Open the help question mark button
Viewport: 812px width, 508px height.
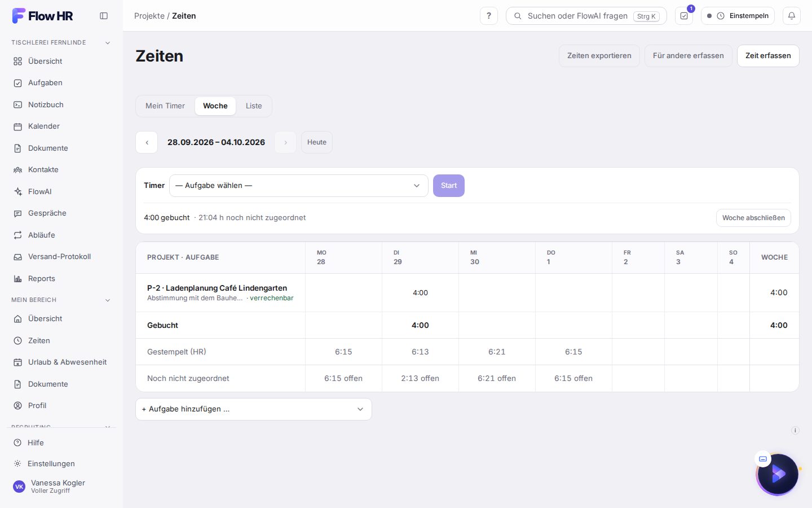point(489,16)
